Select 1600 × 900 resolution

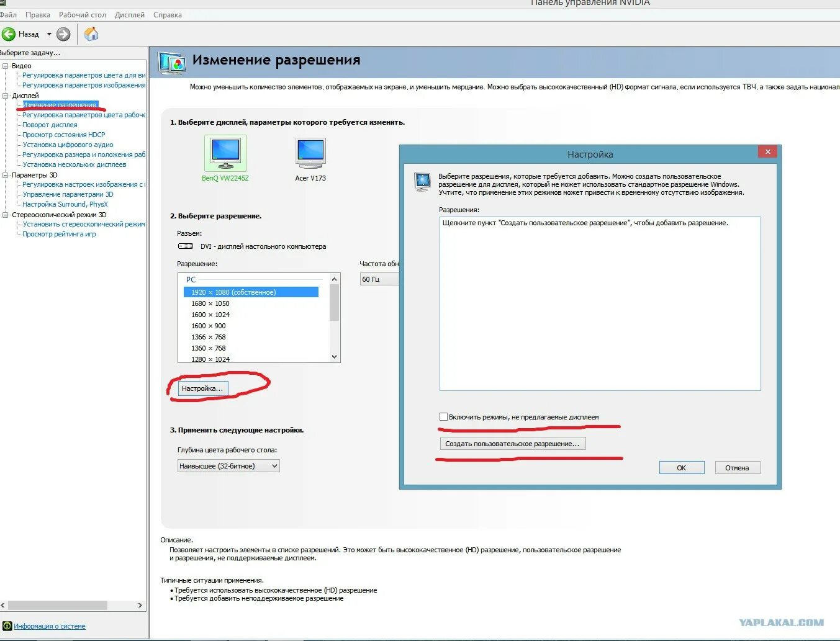coord(209,326)
